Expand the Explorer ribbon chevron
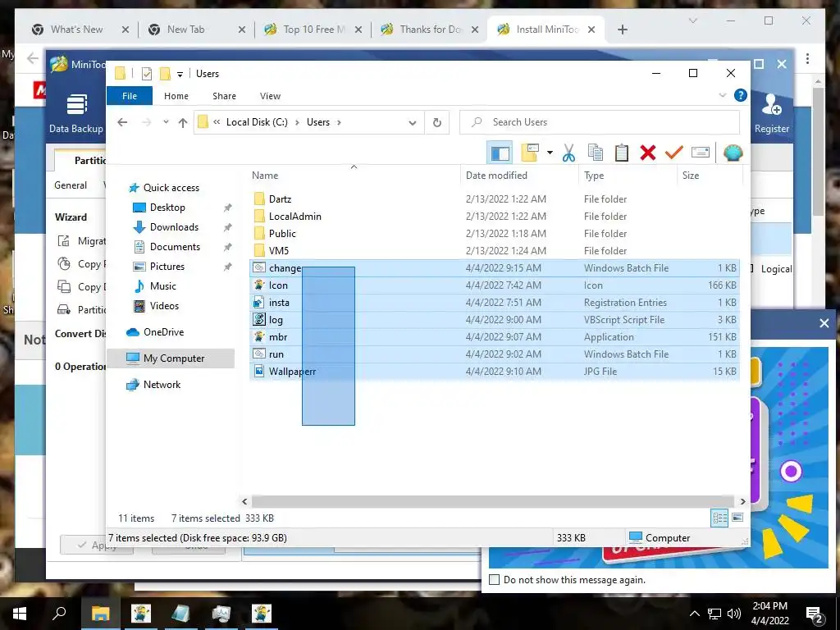The width and height of the screenshot is (840, 630). click(722, 95)
